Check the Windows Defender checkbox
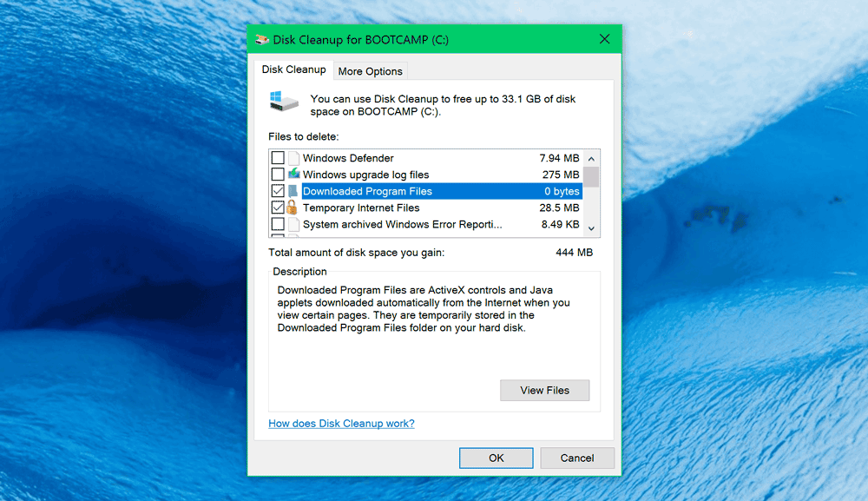The image size is (868, 501). 278,158
